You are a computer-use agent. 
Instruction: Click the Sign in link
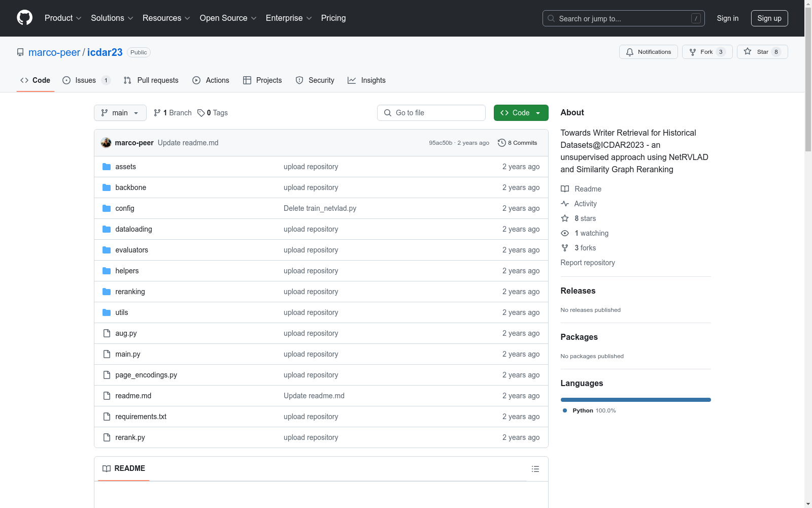728,18
